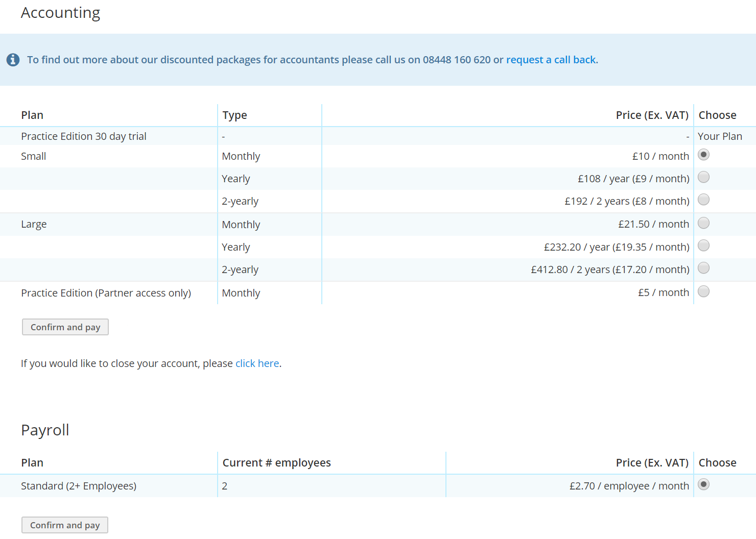Click the blue info icon in the banner
The width and height of the screenshot is (756, 539).
[13, 60]
